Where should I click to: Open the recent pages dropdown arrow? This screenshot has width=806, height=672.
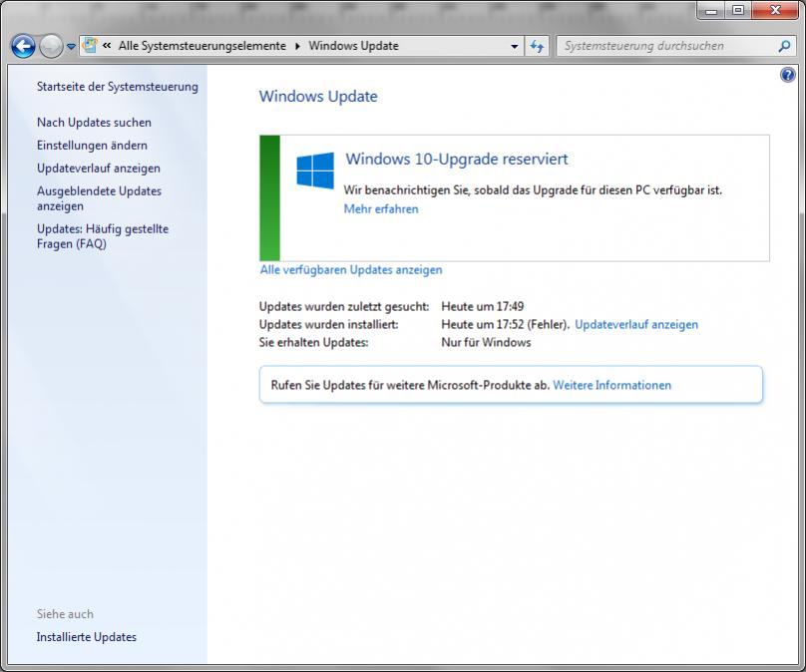(71, 47)
